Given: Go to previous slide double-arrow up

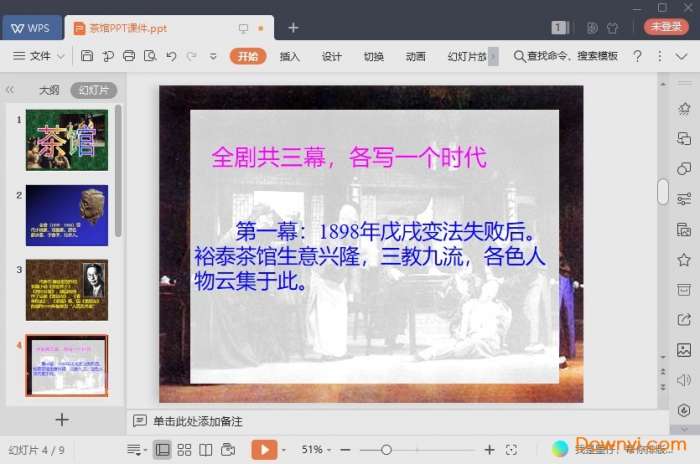Looking at the screenshot, I should coord(663,372).
